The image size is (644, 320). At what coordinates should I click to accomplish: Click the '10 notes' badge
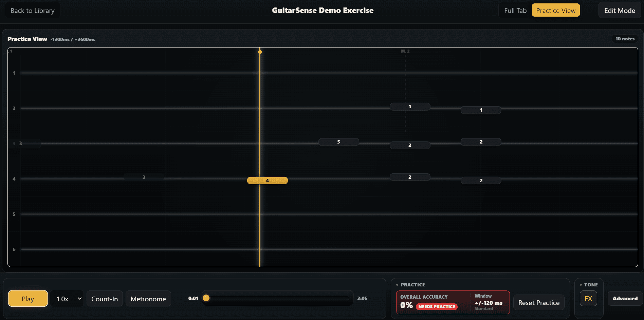(625, 39)
